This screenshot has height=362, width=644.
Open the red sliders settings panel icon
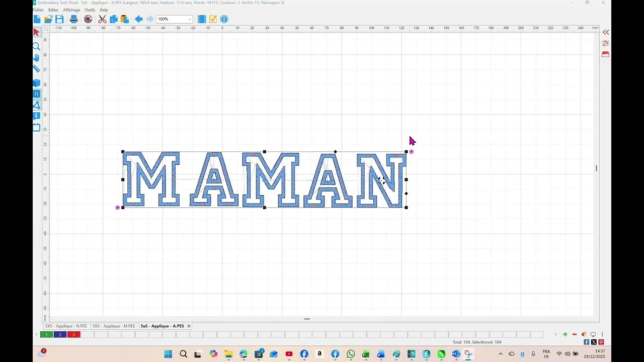(x=606, y=43)
